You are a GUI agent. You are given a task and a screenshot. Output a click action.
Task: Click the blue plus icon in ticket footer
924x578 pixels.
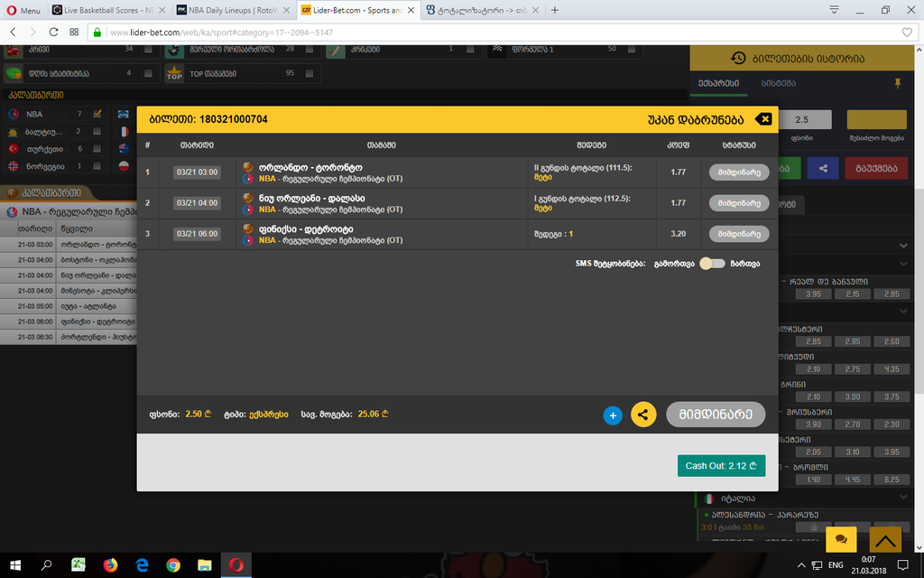coord(613,415)
